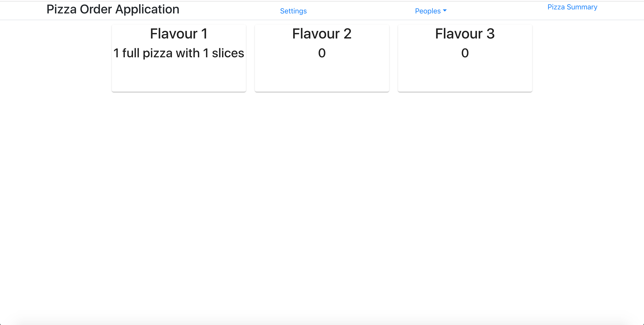Screen dimensions: 644x325
Task: Select the Flavour 2 card
Action: tap(322, 58)
